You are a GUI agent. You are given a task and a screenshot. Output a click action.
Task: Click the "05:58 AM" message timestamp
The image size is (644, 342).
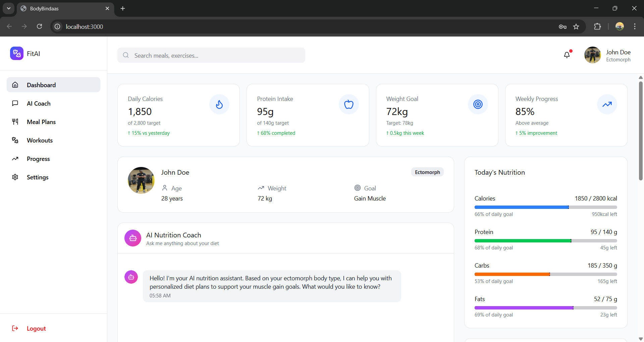(x=160, y=296)
